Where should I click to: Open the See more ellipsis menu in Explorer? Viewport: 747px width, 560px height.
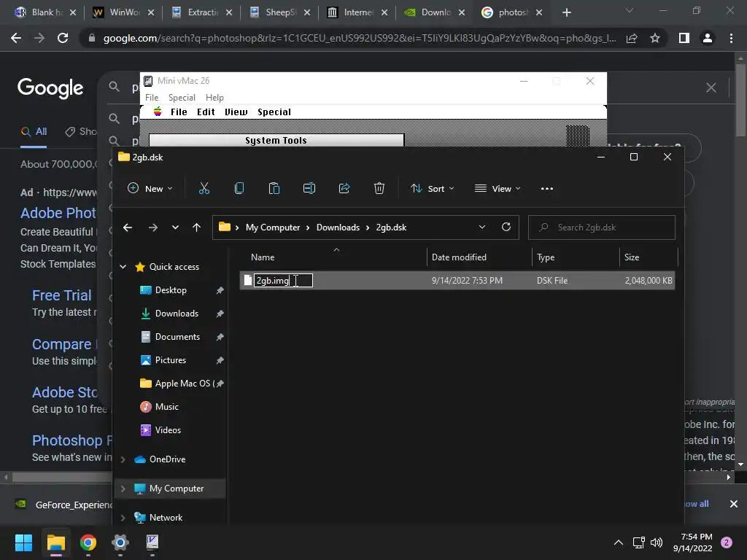click(x=547, y=189)
